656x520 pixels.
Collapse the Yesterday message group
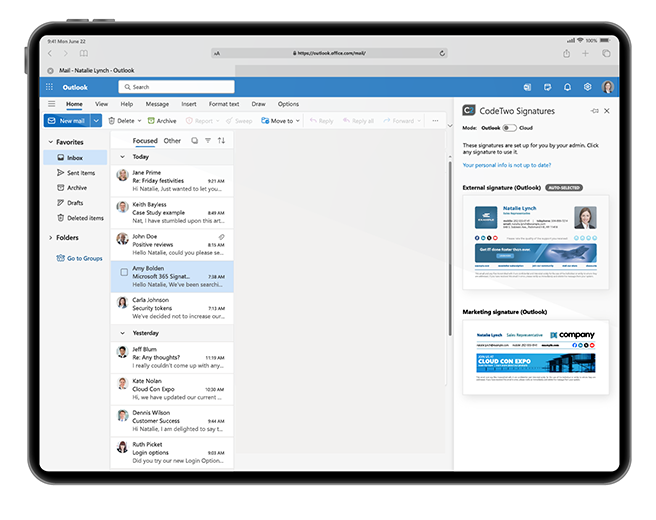(x=123, y=333)
